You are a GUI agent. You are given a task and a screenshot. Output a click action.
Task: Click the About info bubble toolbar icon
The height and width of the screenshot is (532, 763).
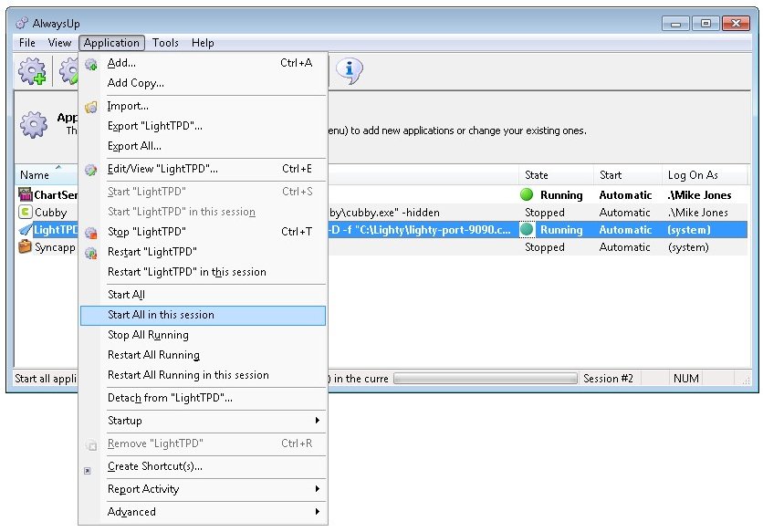350,71
